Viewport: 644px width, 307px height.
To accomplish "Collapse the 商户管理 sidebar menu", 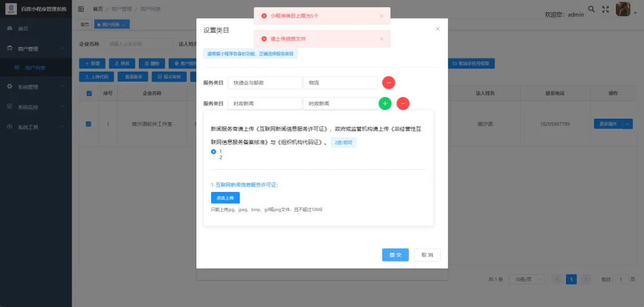I will (36, 48).
